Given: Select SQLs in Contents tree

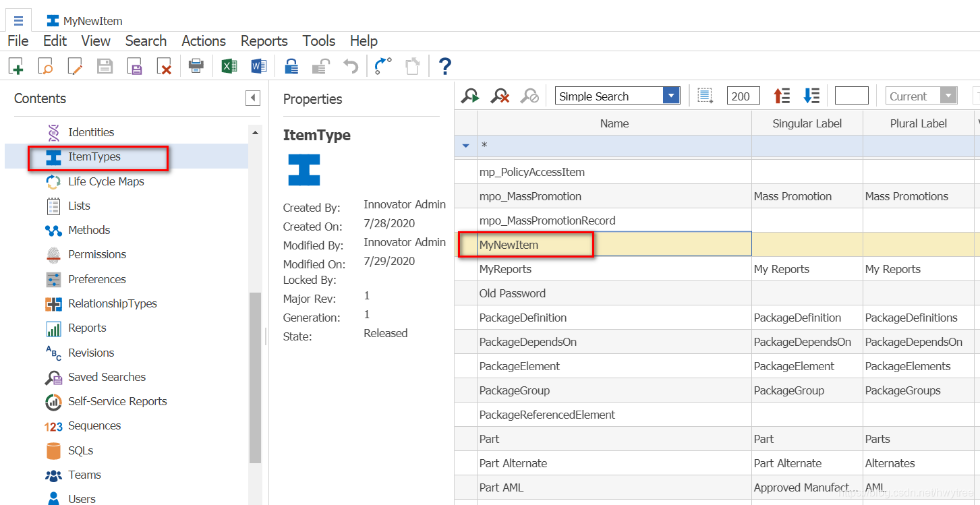Looking at the screenshot, I should [x=80, y=450].
